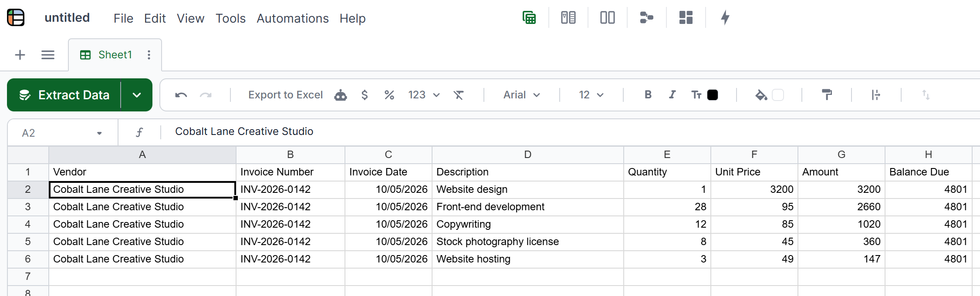This screenshot has height=296, width=980.
Task: Open the spreadsheet view icon
Action: (x=529, y=18)
